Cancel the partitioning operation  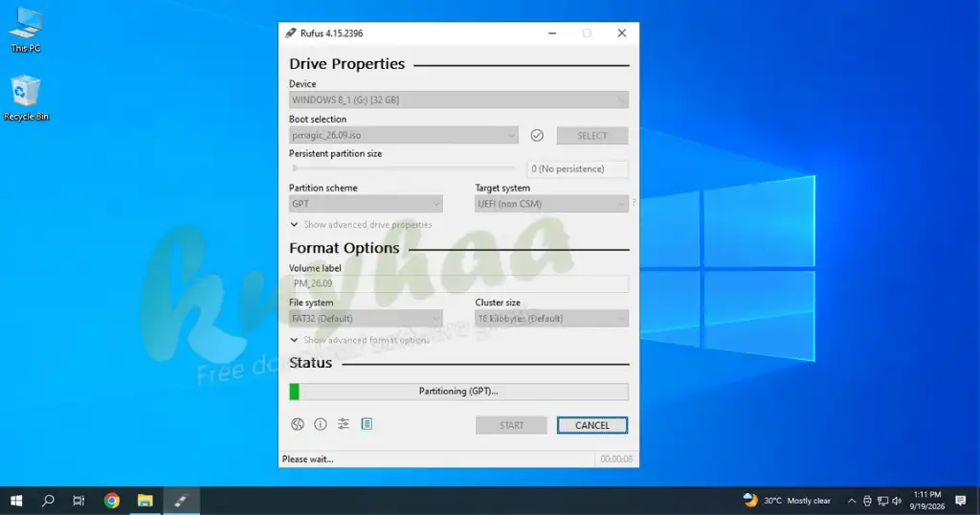pos(592,426)
